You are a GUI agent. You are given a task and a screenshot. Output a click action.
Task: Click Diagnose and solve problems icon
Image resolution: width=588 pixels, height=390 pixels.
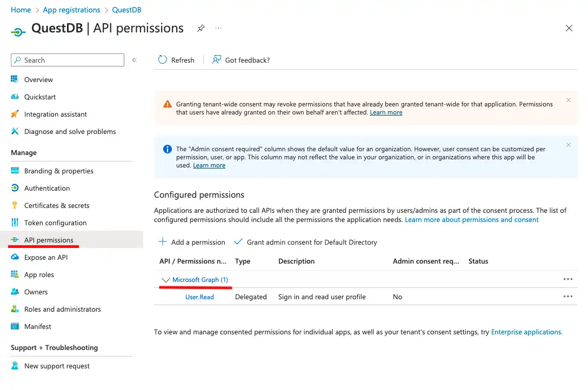tap(15, 131)
